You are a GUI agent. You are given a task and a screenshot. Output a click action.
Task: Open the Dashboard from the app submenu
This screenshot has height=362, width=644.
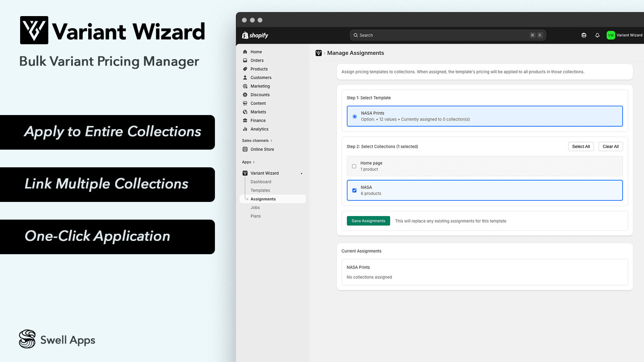261,182
